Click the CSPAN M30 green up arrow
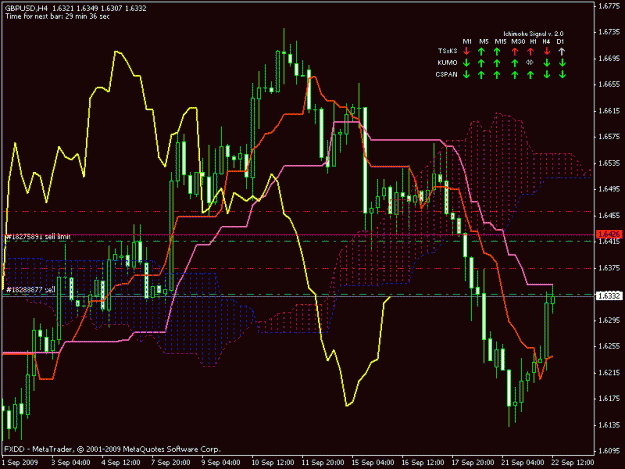Screen dimensions: 625x469 (515, 75)
